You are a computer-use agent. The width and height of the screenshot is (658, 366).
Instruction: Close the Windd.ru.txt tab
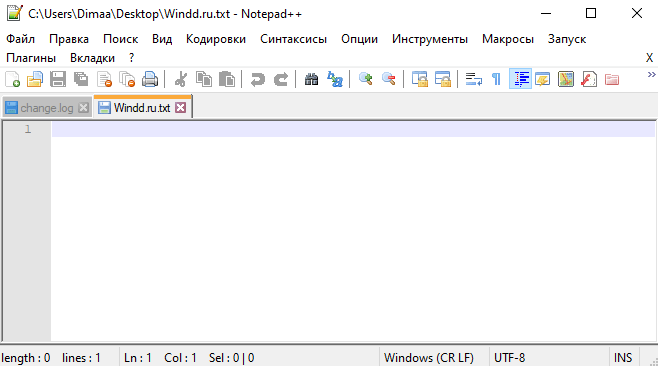(x=180, y=108)
